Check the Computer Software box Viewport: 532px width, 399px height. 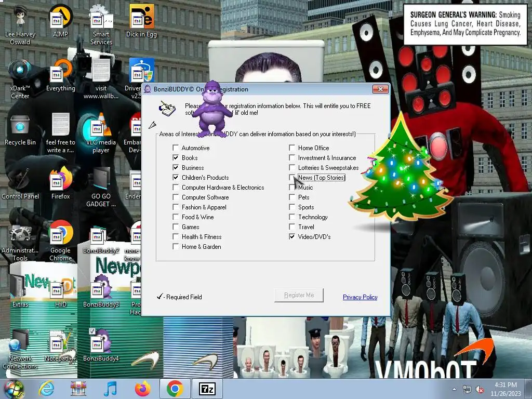click(x=176, y=197)
